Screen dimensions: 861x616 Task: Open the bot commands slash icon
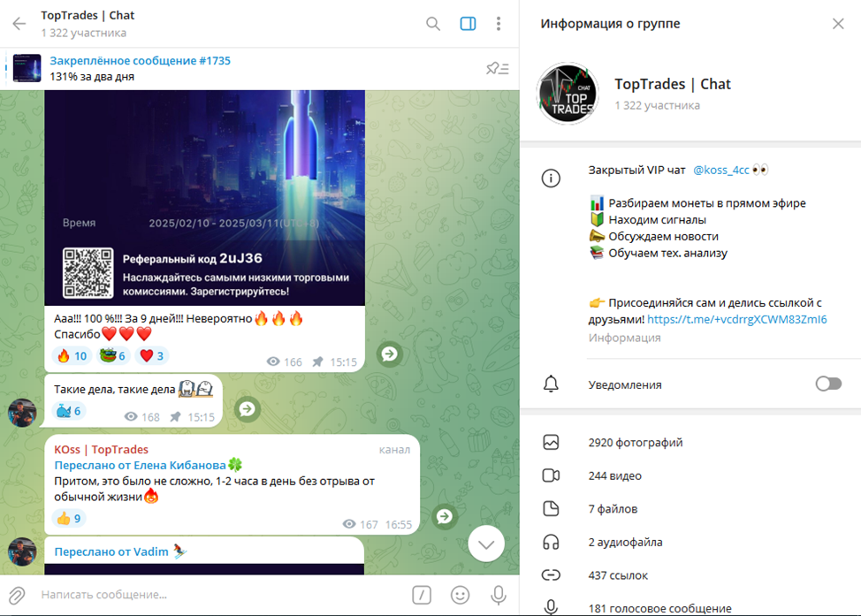point(422,595)
